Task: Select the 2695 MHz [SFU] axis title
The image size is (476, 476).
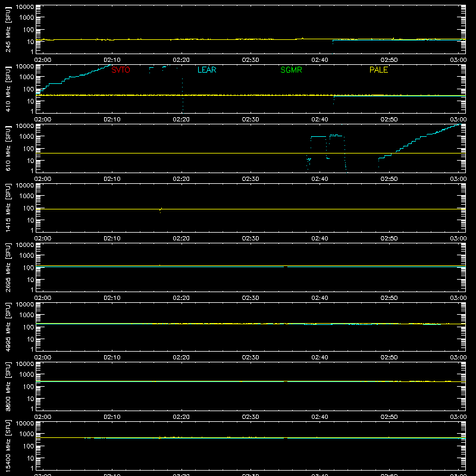Action: click(8, 267)
